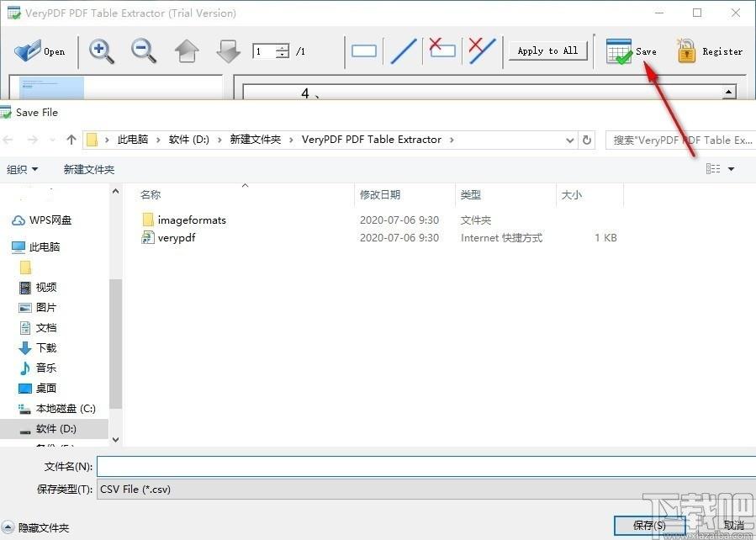756x540 pixels.
Task: Click the navigation pane scrollbar up arrow
Action: pyautogui.click(x=116, y=191)
